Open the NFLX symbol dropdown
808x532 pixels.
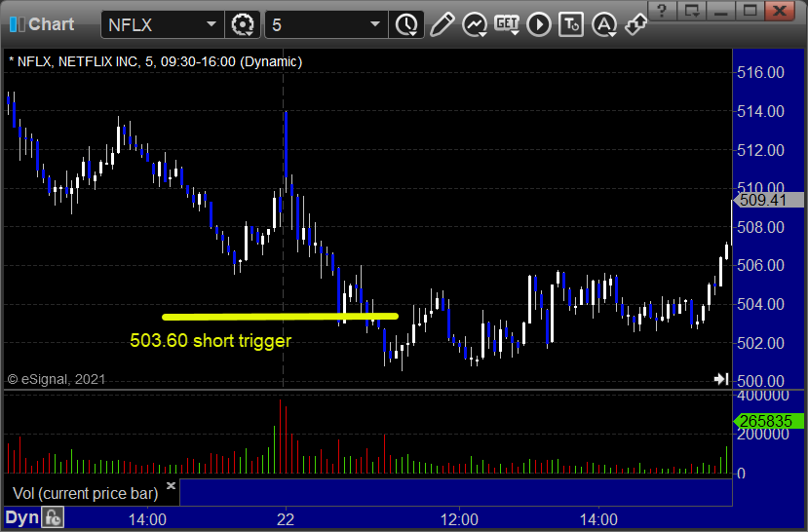211,24
